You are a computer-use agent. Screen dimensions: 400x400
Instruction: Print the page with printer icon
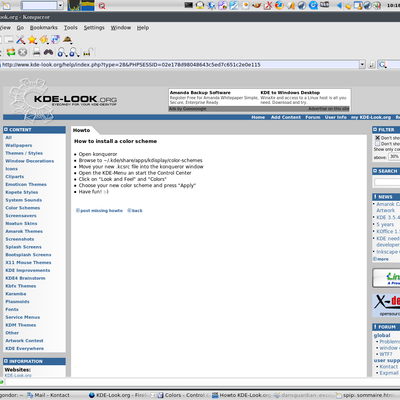[37, 52]
